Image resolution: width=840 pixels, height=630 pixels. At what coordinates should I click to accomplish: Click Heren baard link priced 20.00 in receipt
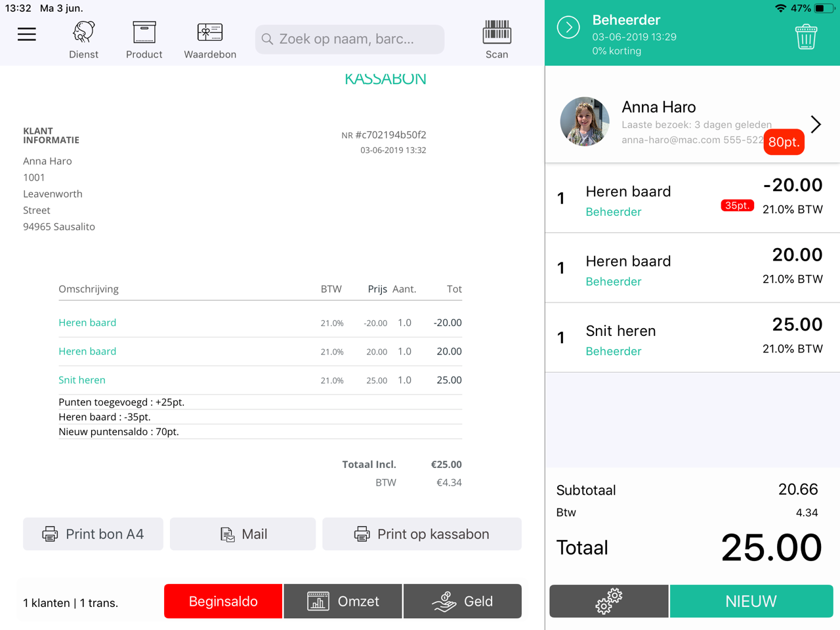[87, 352]
